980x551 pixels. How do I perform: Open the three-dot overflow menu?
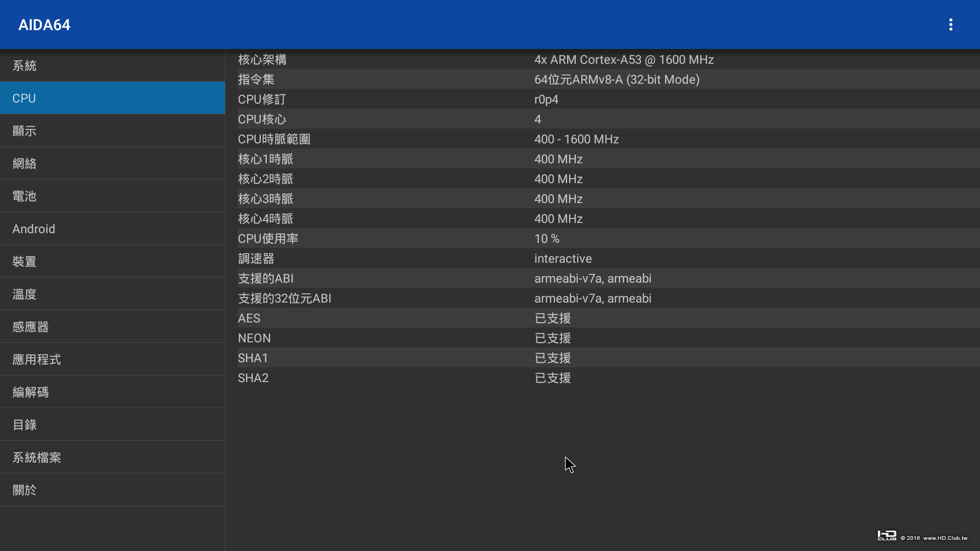point(950,24)
